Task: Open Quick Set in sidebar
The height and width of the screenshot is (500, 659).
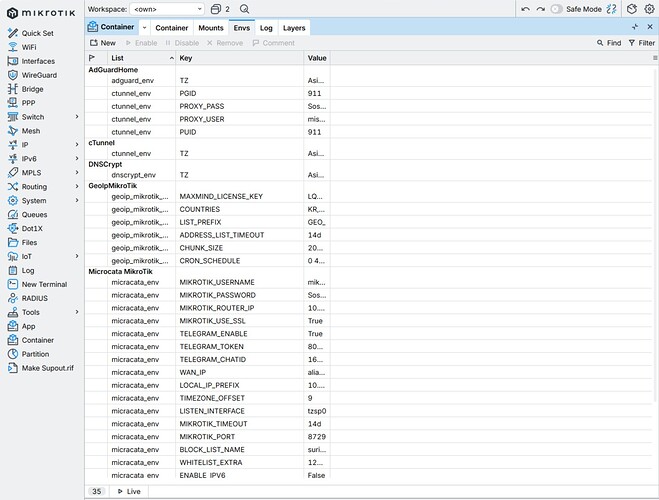Action: tap(37, 33)
